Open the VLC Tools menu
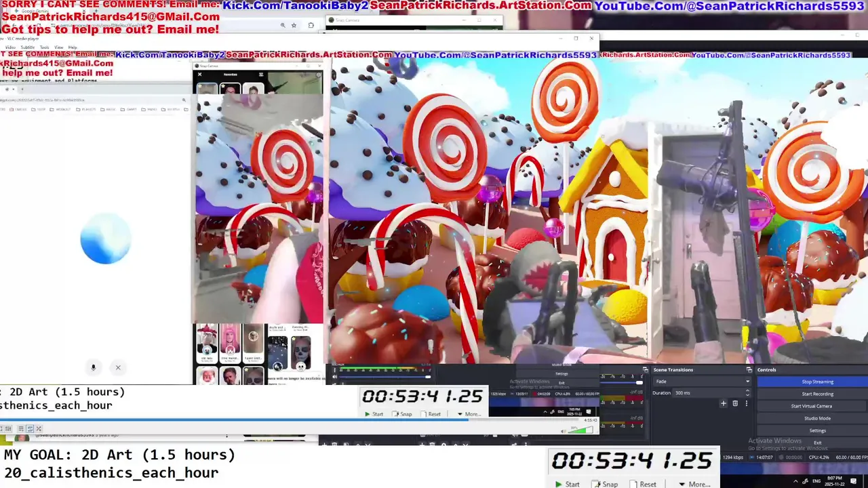Image resolution: width=868 pixels, height=488 pixels. pos(44,47)
